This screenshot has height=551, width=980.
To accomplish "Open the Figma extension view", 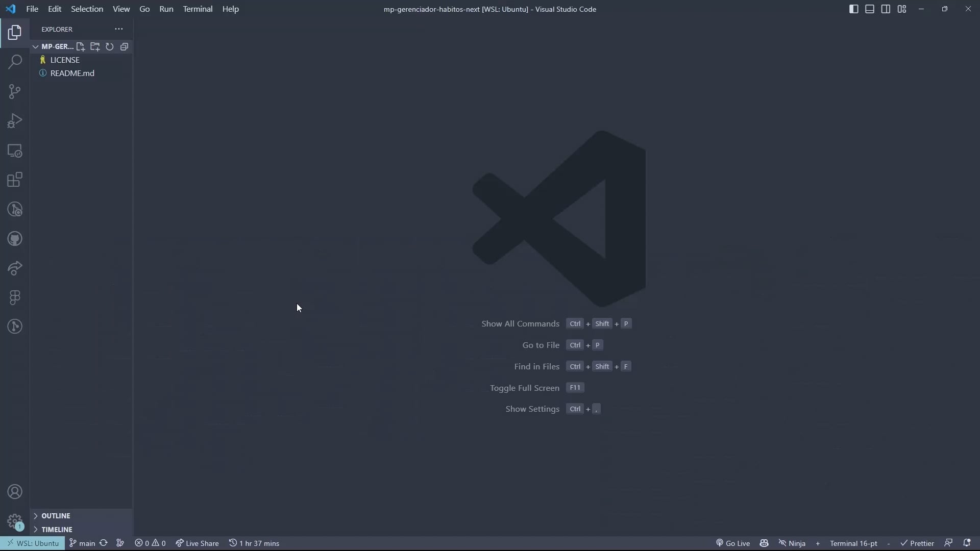I will (15, 297).
